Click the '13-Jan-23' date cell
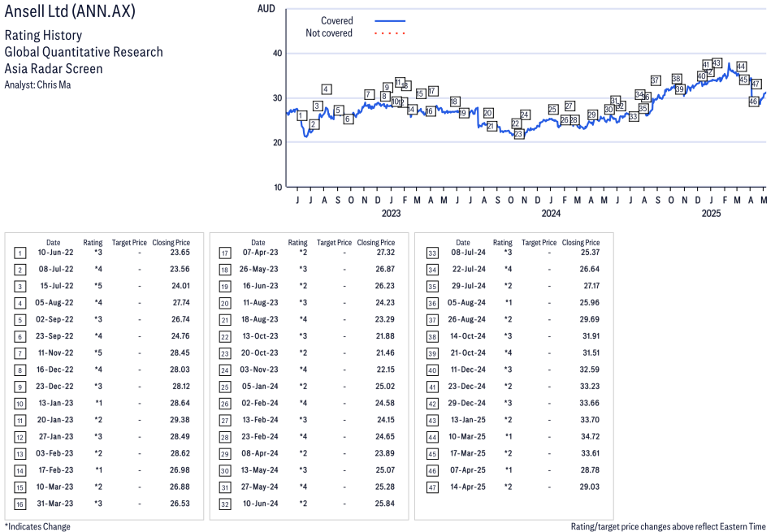Image resolution: width=775 pixels, height=532 pixels. 56,403
